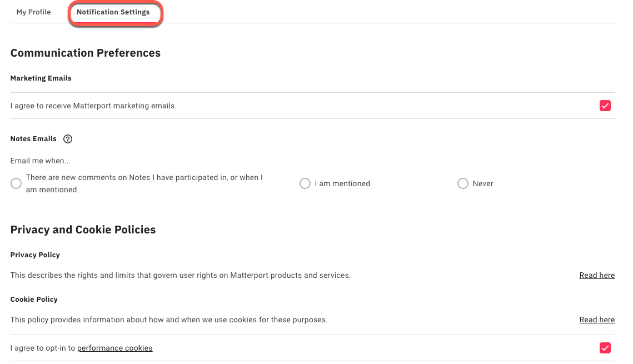Click the Marketing Emails subheading

click(x=41, y=78)
